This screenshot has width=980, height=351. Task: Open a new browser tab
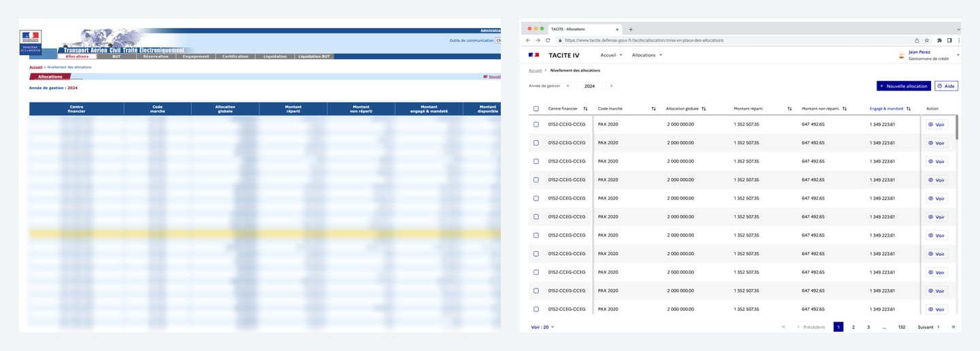coord(631,29)
